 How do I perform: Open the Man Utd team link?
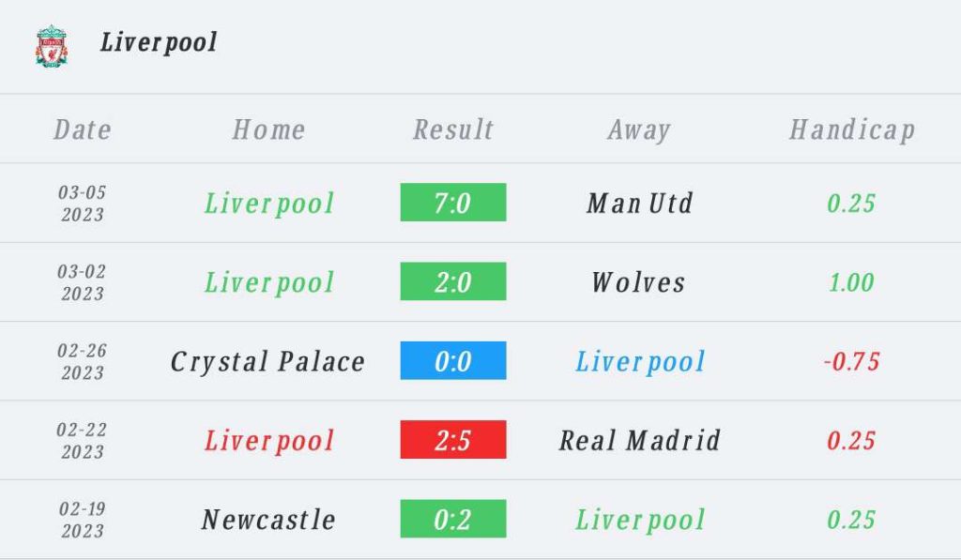pos(640,203)
